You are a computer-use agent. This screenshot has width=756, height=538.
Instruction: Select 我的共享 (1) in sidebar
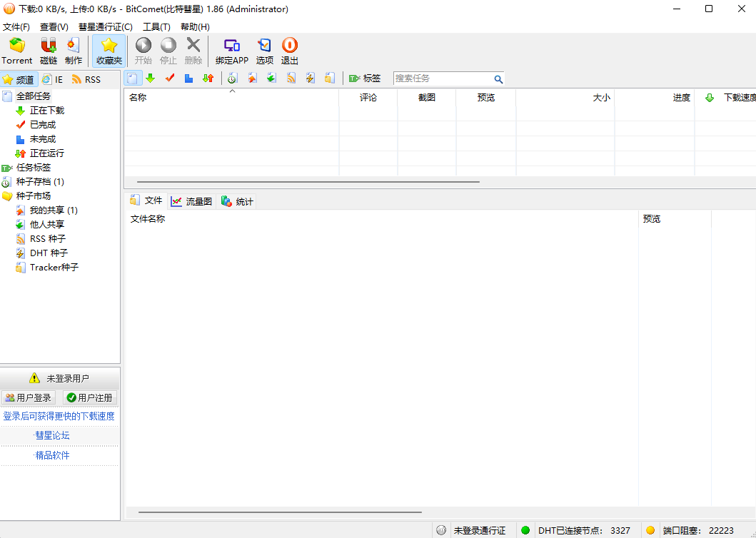tap(54, 210)
